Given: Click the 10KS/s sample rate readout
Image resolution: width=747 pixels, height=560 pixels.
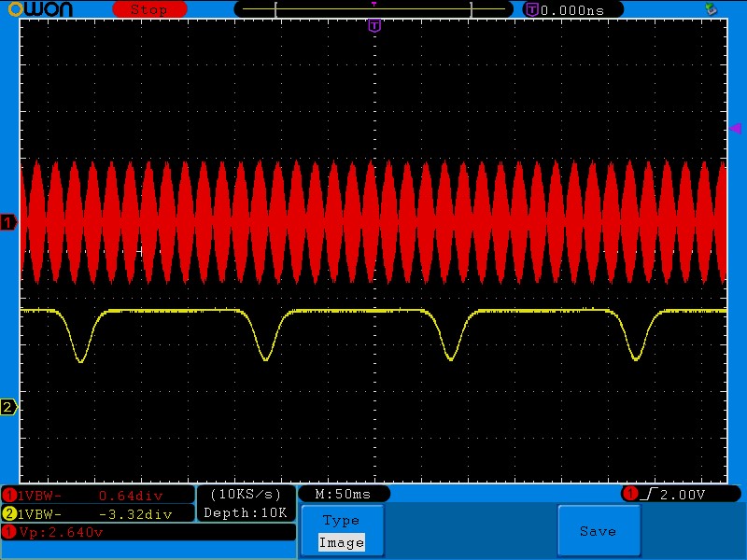Looking at the screenshot, I should [247, 494].
